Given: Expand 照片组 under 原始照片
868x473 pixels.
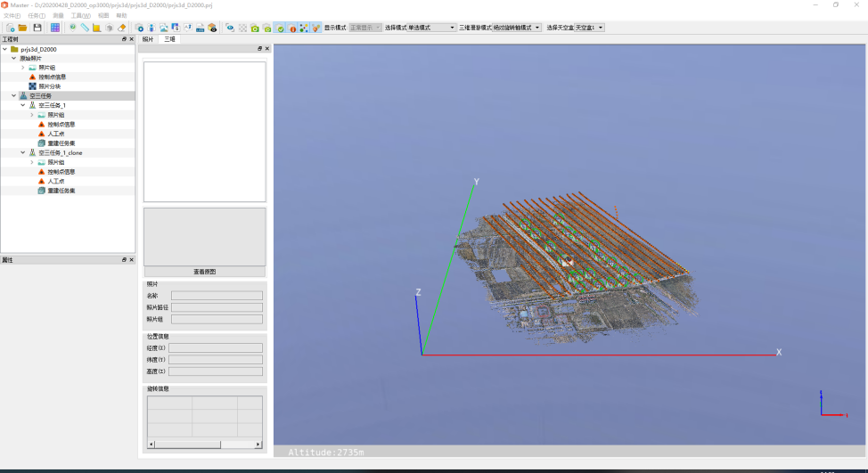Looking at the screenshot, I should tap(22, 68).
